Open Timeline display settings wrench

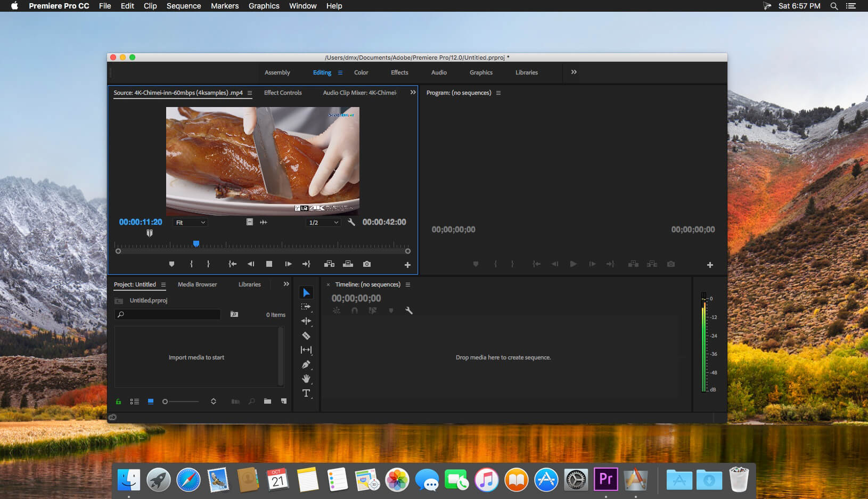pos(409,310)
